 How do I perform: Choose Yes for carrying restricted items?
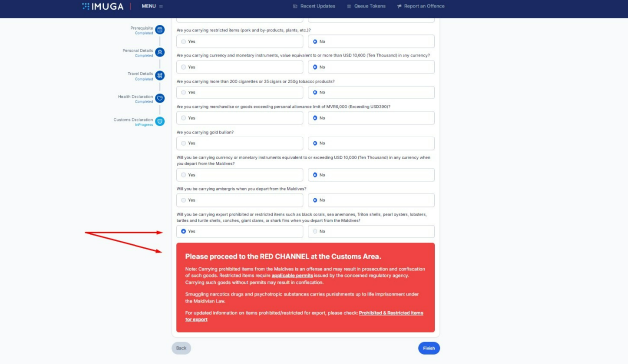(239, 42)
